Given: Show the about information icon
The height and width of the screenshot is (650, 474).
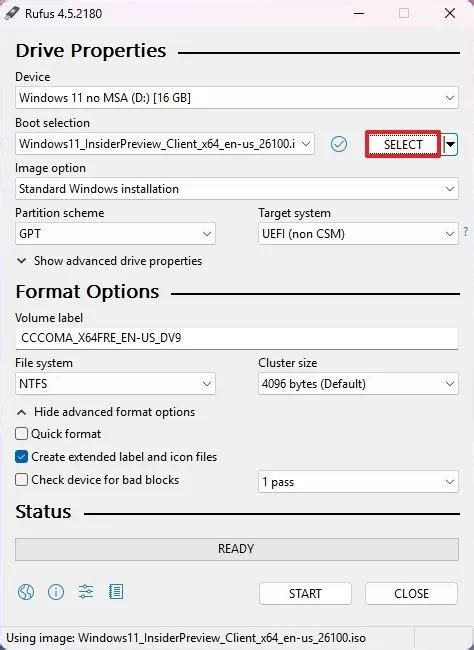Looking at the screenshot, I should (x=56, y=592).
